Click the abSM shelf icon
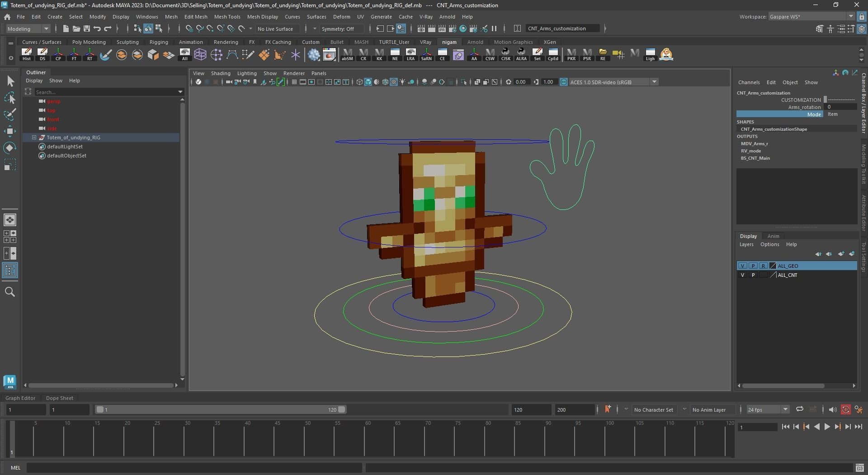 pyautogui.click(x=347, y=55)
